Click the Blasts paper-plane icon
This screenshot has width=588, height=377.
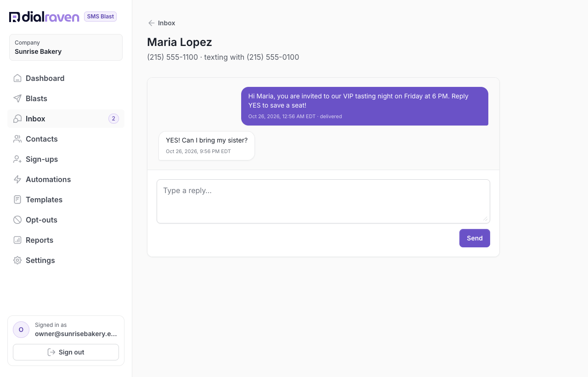click(17, 98)
